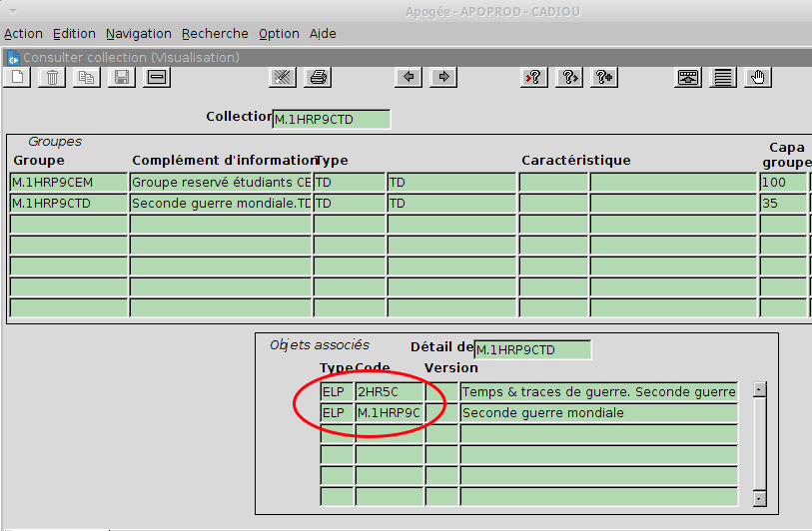Screen dimensions: 812x531
Task: Click the printer icon in toolbar
Action: tap(318, 78)
